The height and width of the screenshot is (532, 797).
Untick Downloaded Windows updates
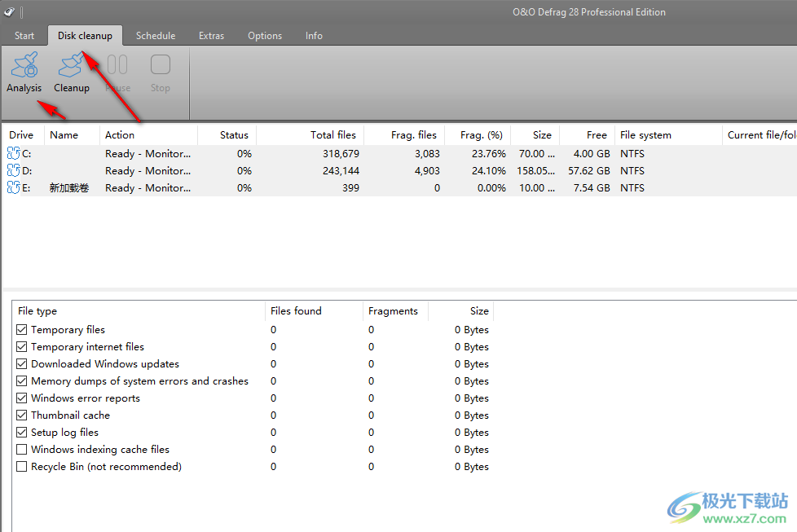point(22,364)
